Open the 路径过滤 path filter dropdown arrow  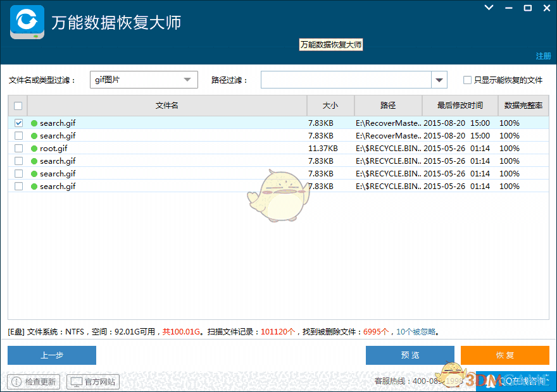[x=439, y=80]
